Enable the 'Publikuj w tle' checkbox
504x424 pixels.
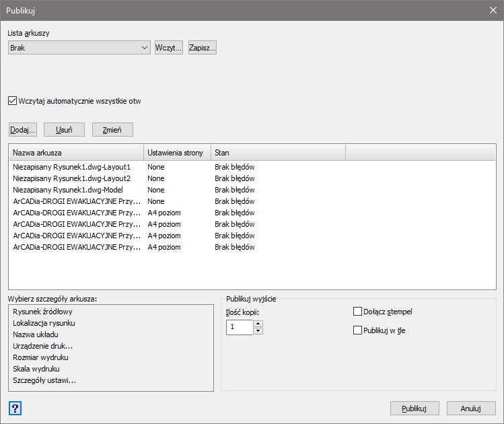coord(357,330)
